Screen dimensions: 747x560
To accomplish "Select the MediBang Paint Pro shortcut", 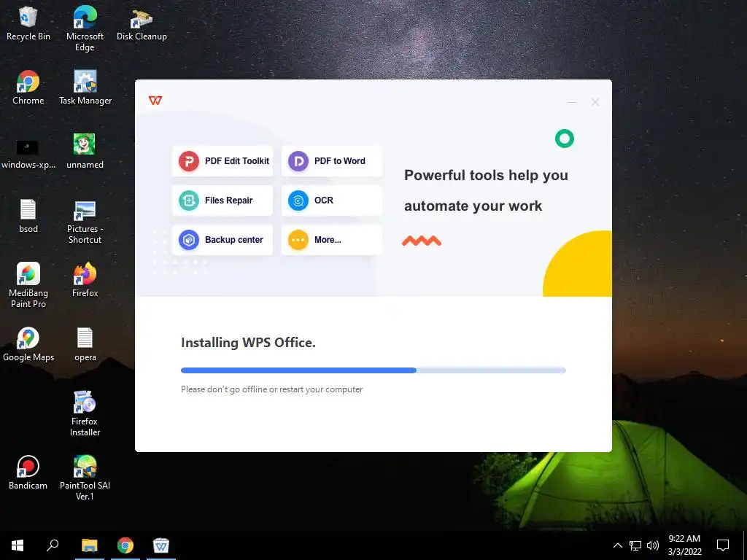I will click(28, 286).
